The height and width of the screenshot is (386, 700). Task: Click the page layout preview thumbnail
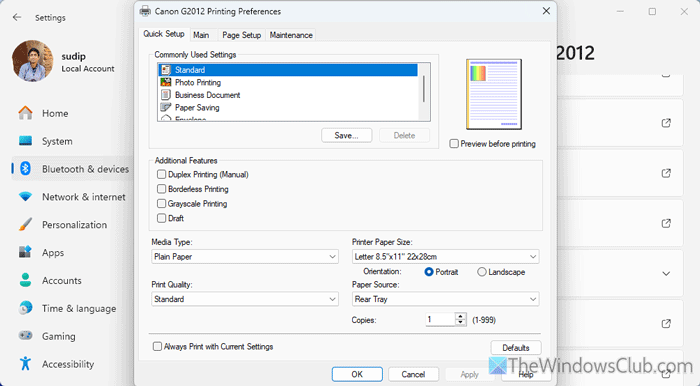pyautogui.click(x=494, y=94)
